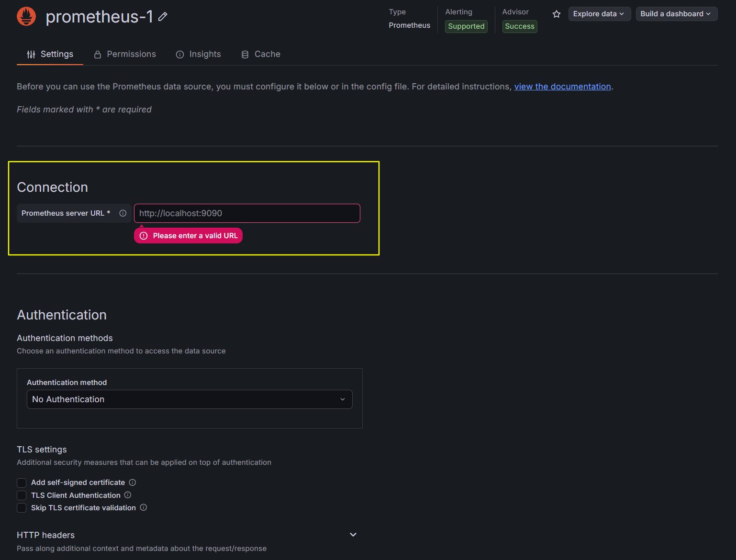Click the TLS settings heading
Image resolution: width=736 pixels, height=560 pixels.
[x=42, y=450]
